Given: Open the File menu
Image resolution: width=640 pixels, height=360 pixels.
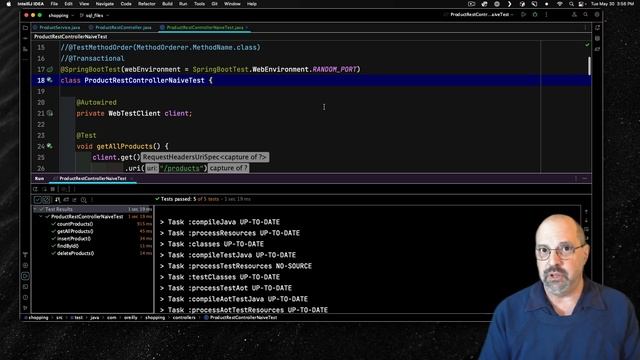Looking at the screenshot, I should click(54, 4).
